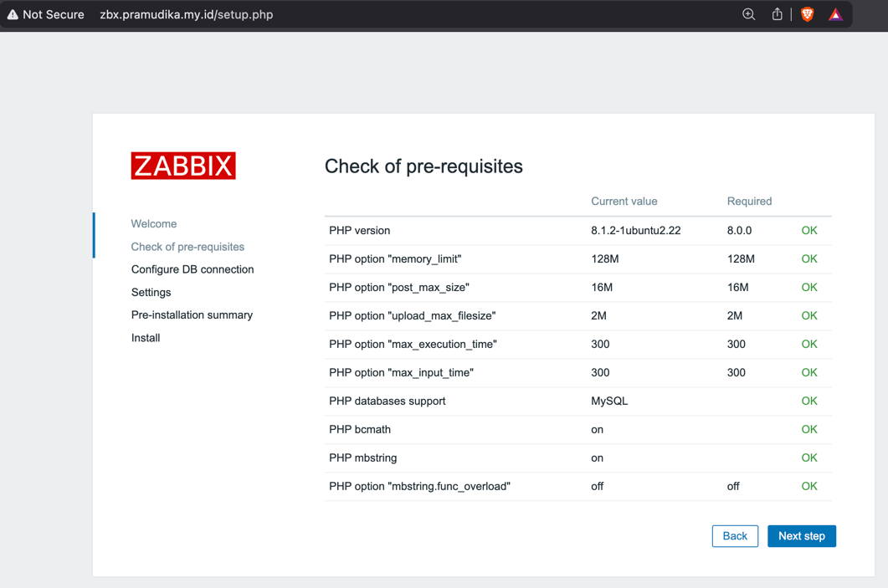
Task: Click PHP option "upload_max_filesize" label
Action: pyautogui.click(x=413, y=315)
